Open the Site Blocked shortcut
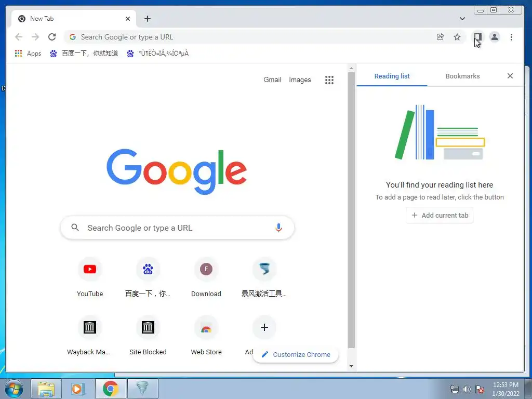The image size is (532, 399). 148,335
